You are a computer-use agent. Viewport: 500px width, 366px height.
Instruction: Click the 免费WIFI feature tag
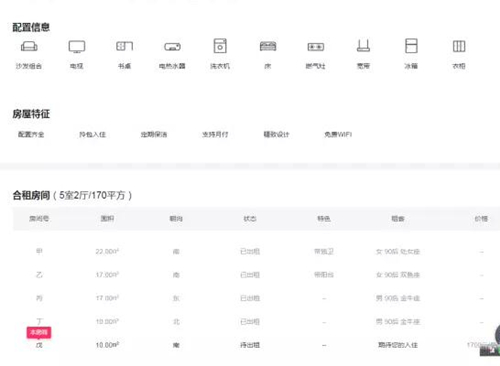coord(338,134)
